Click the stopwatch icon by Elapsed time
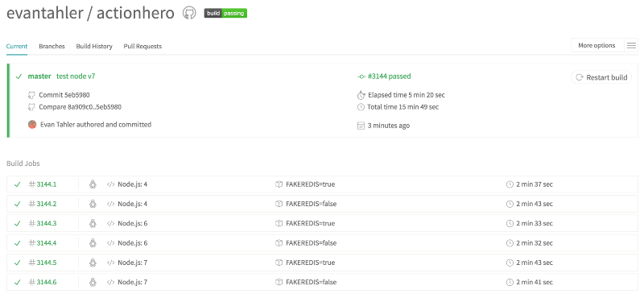This screenshot has width=644, height=298. coord(361,95)
